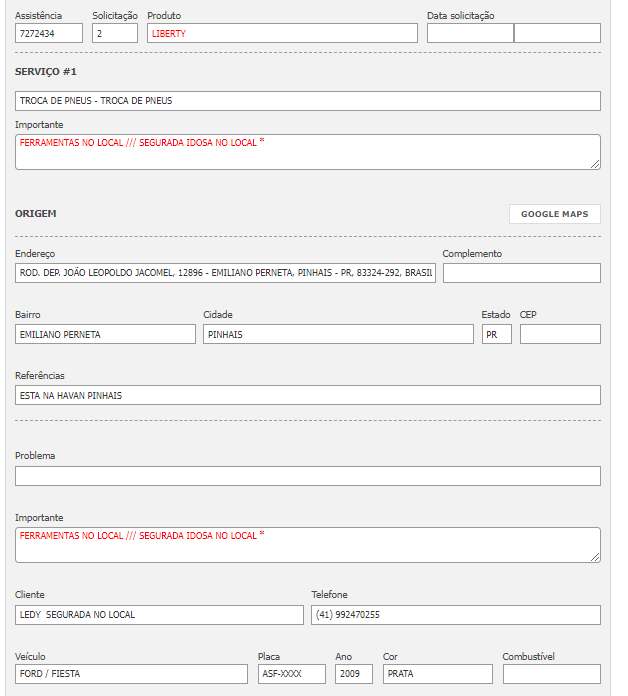Screen dimensions: 628x696
Task: Click the Endereço address field
Action: coord(225,273)
